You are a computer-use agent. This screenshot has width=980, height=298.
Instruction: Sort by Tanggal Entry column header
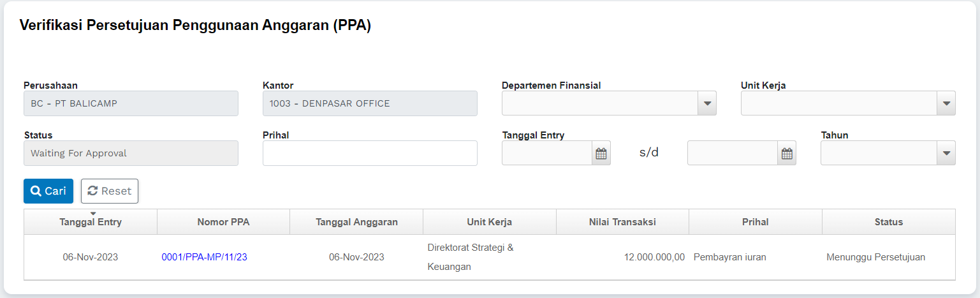tap(91, 222)
